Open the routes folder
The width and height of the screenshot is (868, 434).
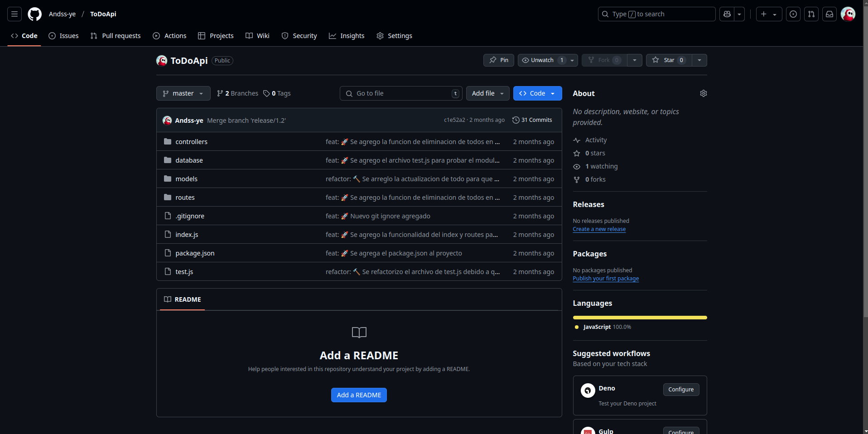click(185, 198)
